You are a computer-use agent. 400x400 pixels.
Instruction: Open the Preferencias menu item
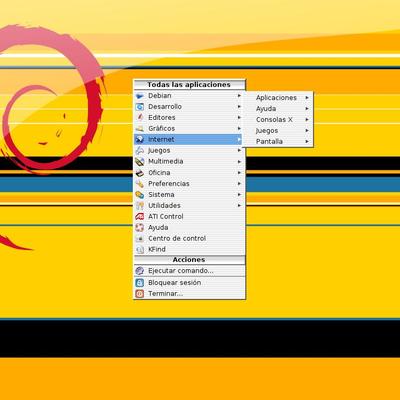[x=189, y=184]
